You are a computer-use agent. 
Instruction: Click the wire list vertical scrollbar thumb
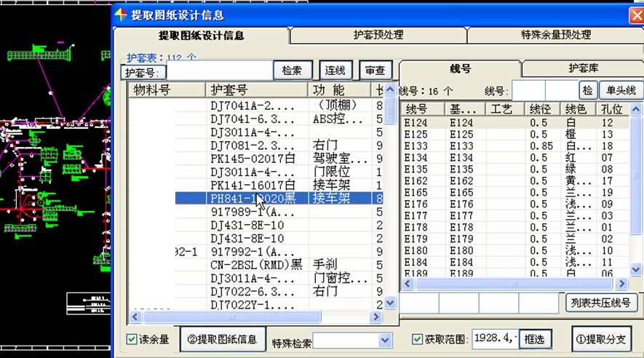636,175
